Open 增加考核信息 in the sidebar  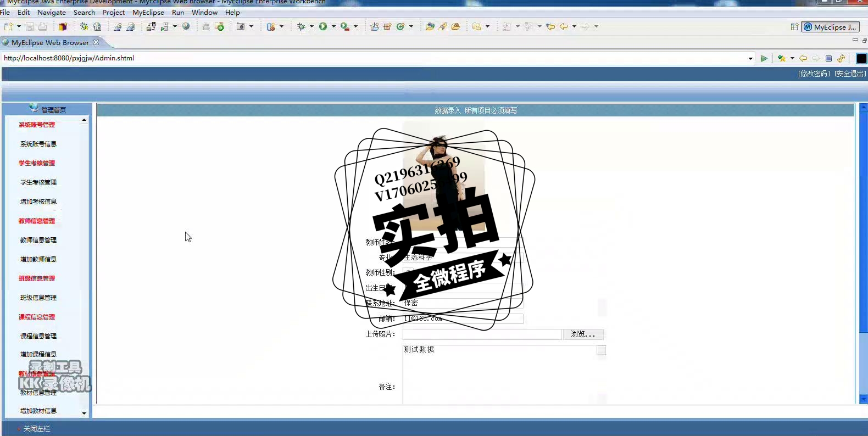38,202
